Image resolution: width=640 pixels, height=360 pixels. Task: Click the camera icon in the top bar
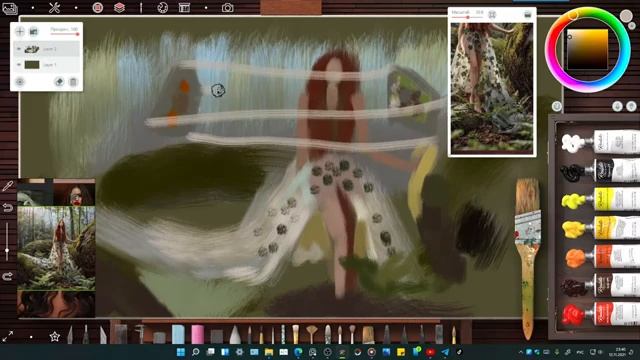[227, 8]
